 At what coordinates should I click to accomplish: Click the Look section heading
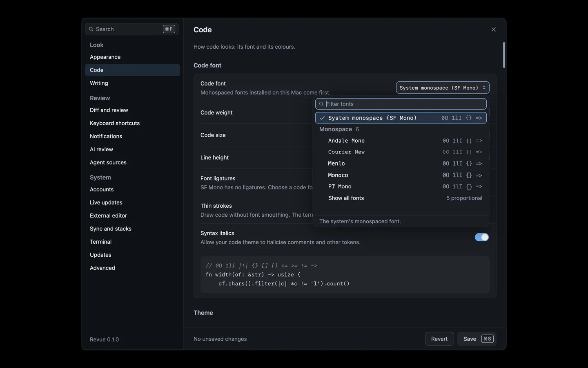pos(97,45)
